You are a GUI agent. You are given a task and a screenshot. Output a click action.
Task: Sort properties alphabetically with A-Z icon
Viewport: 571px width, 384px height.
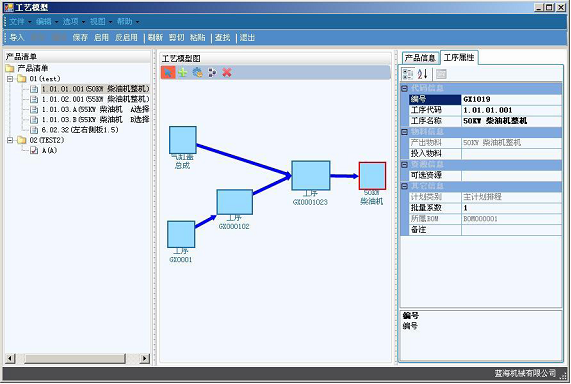[422, 74]
